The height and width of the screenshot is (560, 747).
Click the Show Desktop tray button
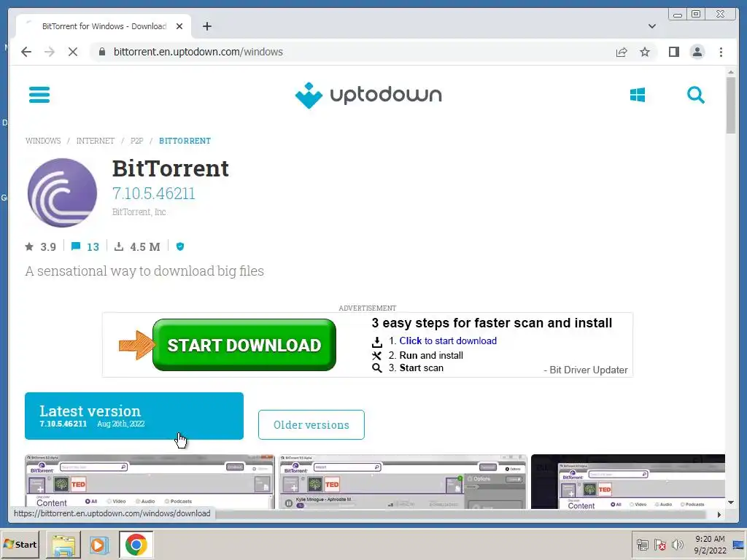pyautogui.click(x=738, y=545)
